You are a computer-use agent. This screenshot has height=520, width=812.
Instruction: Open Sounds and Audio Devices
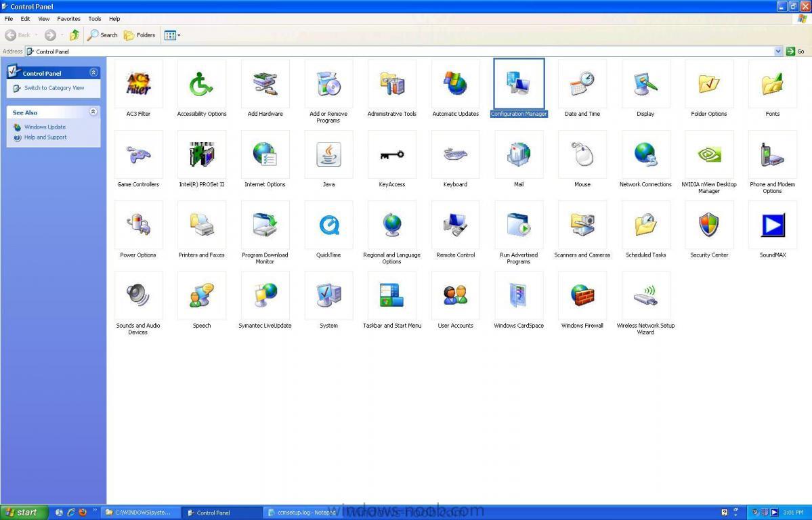138,296
